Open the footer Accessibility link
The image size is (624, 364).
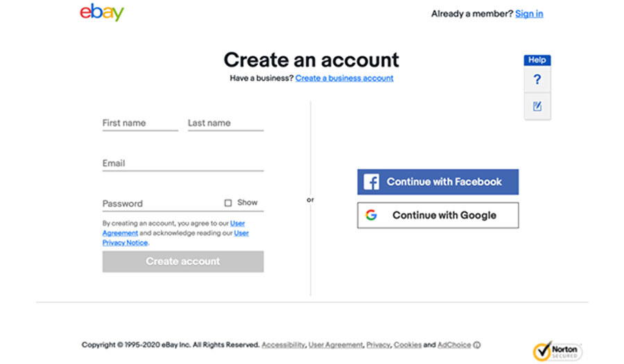pyautogui.click(x=284, y=345)
